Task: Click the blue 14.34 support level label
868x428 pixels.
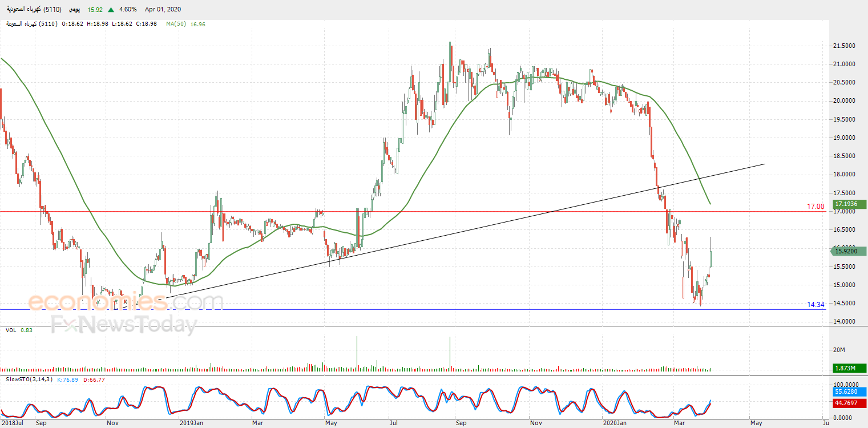Action: (x=815, y=305)
